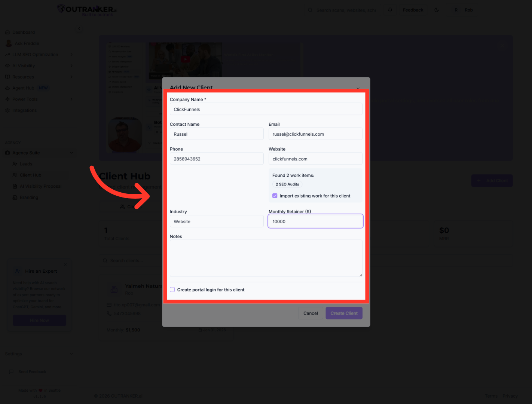Click the Monthly: $1,500 text

click(123, 330)
